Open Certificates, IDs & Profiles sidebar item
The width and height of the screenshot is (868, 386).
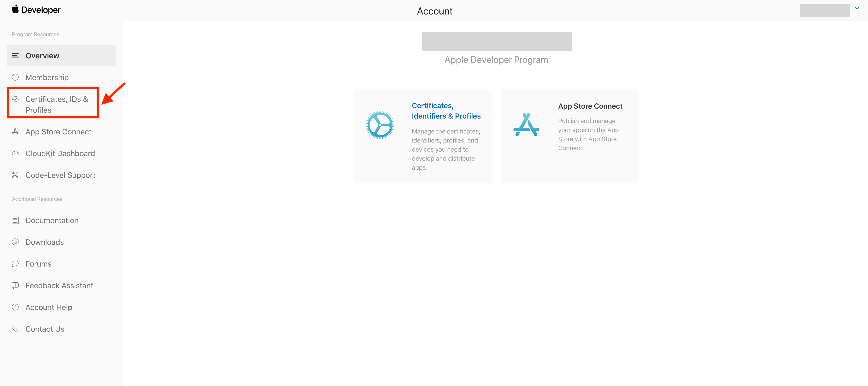click(x=57, y=104)
